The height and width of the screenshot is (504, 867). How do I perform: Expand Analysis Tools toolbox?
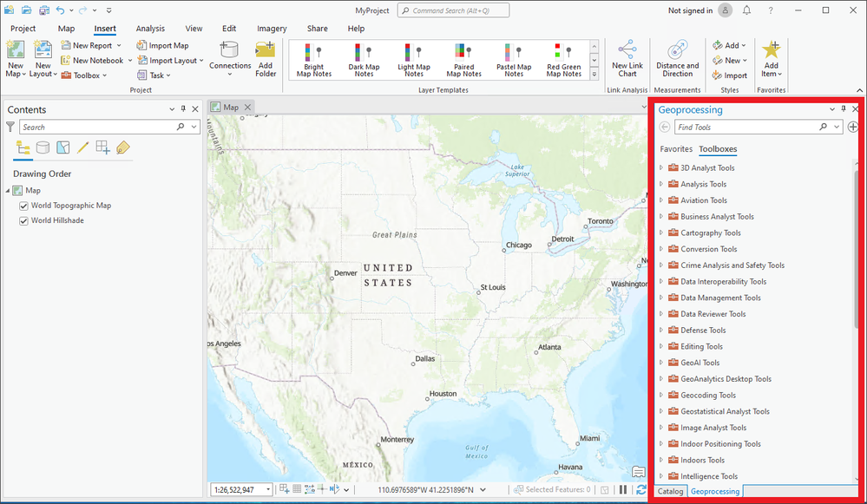[661, 184]
